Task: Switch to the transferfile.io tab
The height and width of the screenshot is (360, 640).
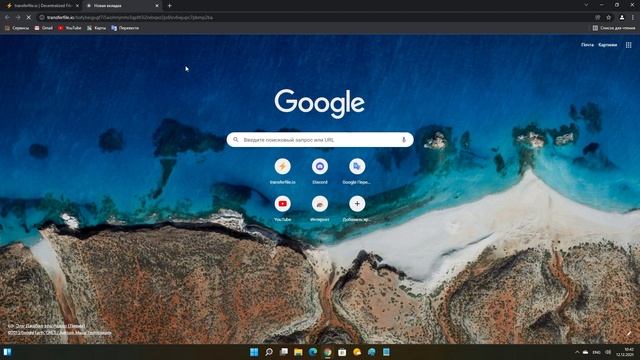Action: tap(41, 6)
